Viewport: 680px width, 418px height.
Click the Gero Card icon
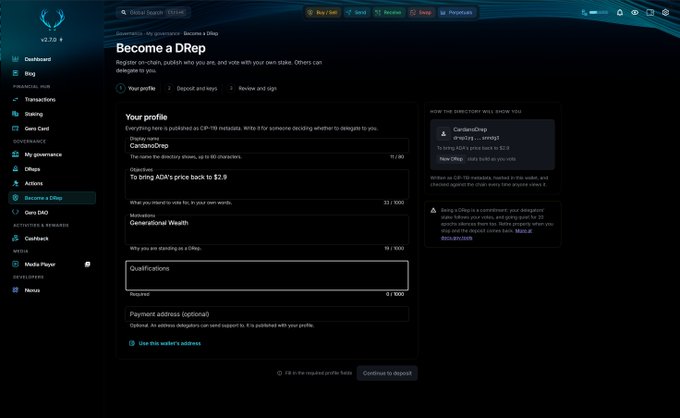click(x=16, y=128)
